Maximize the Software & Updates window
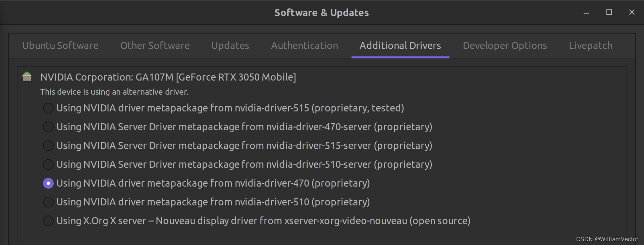 [x=609, y=12]
